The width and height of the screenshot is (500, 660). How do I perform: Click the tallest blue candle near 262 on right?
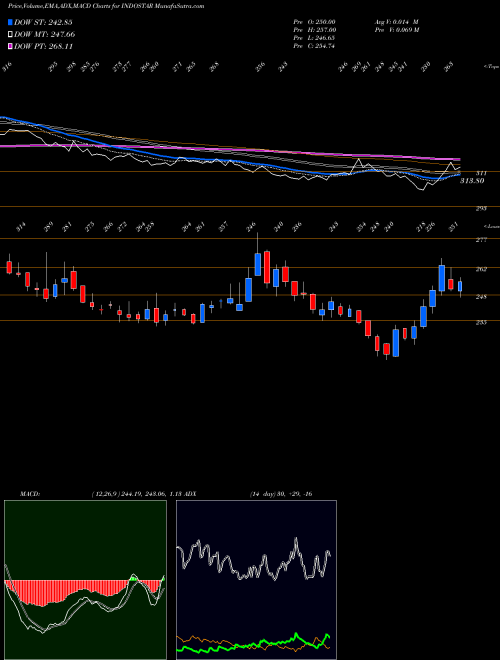point(441,278)
